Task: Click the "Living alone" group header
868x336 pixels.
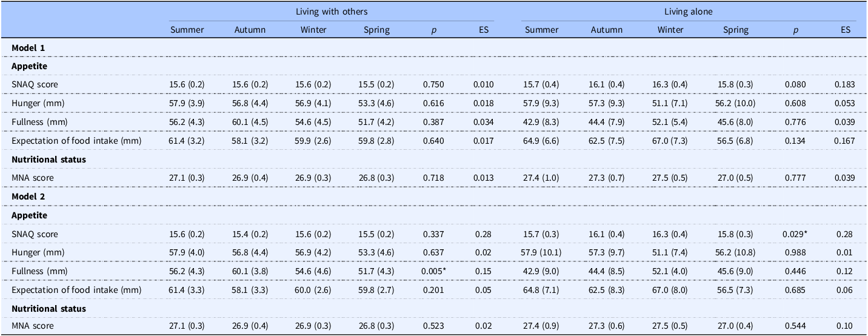Action: pos(686,12)
